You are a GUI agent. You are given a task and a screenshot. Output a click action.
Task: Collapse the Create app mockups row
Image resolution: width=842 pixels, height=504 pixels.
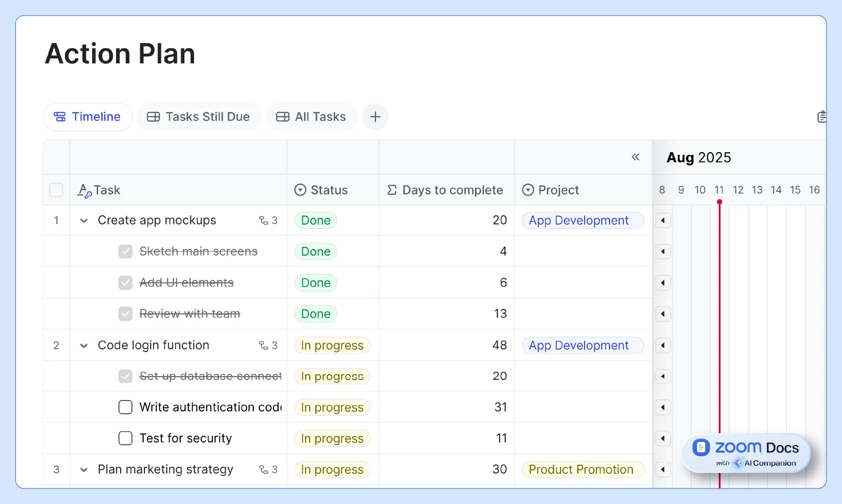pos(83,220)
